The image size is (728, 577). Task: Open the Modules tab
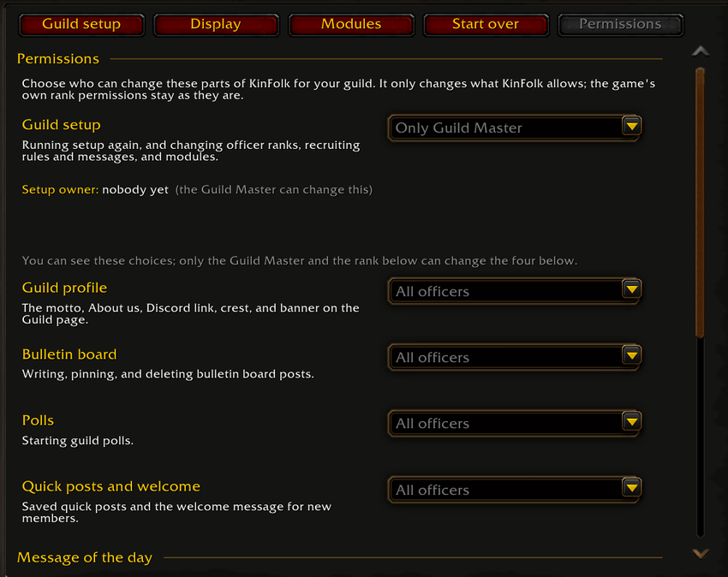351,24
